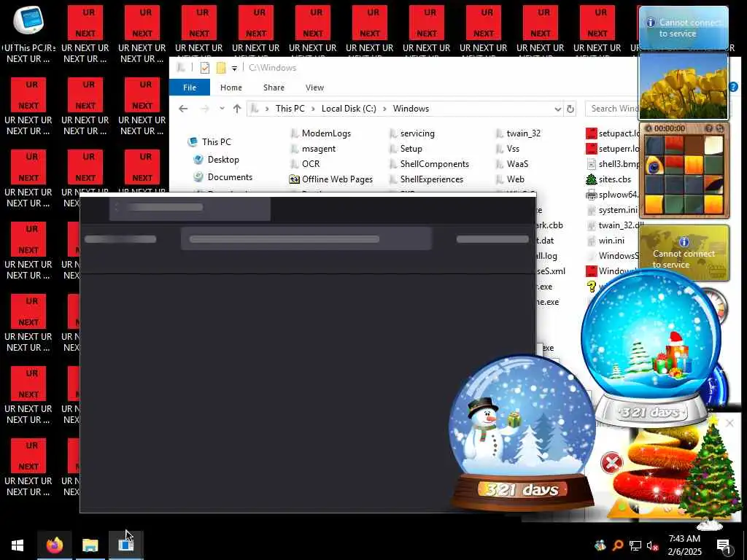Click the Santa hat snow globe gadget
This screenshot has height=560, width=747.
point(650,348)
